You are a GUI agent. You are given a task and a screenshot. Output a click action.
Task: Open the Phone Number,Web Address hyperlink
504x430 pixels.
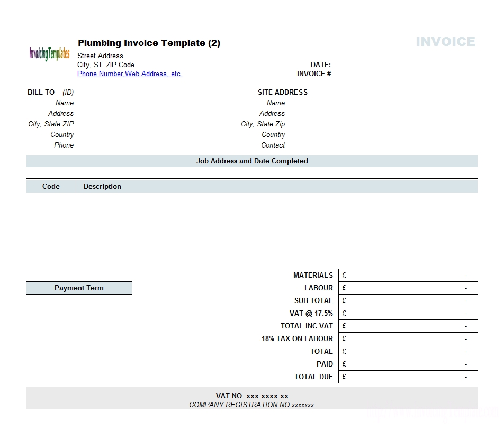pos(130,74)
